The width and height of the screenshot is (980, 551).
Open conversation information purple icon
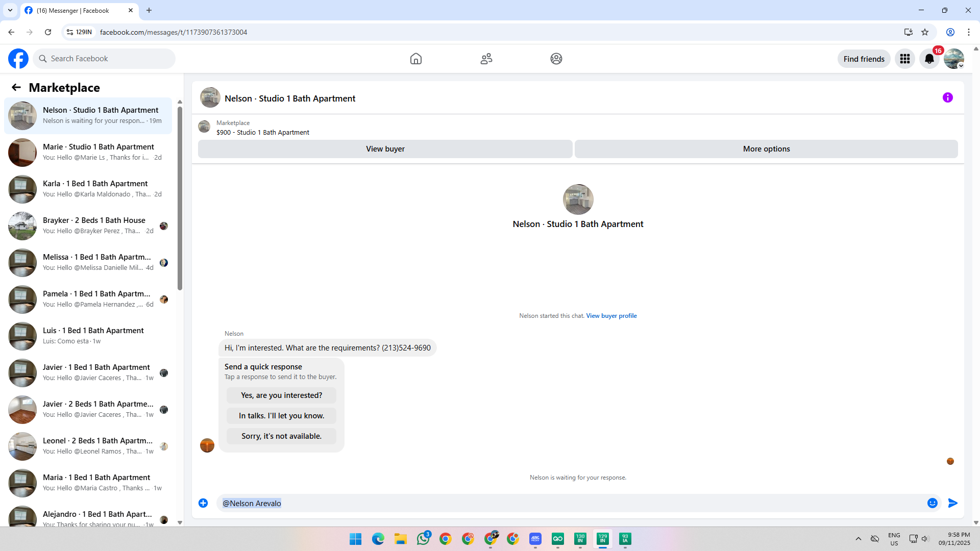click(x=948, y=97)
